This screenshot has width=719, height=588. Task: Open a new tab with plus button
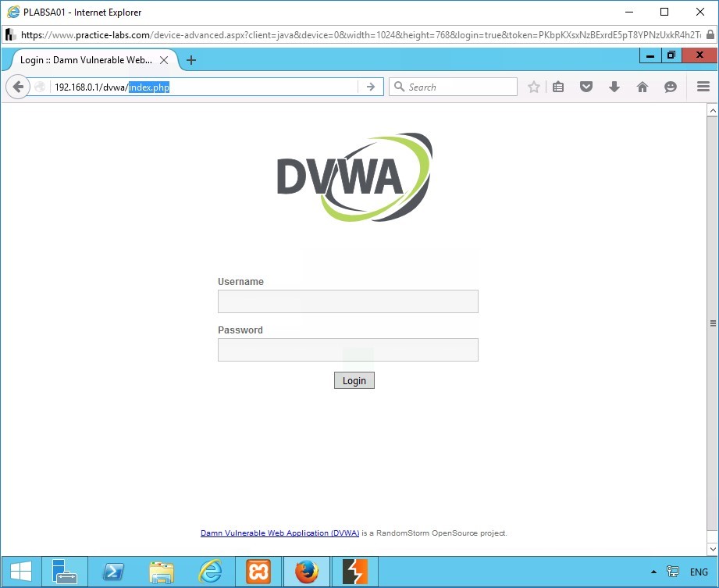(191, 60)
